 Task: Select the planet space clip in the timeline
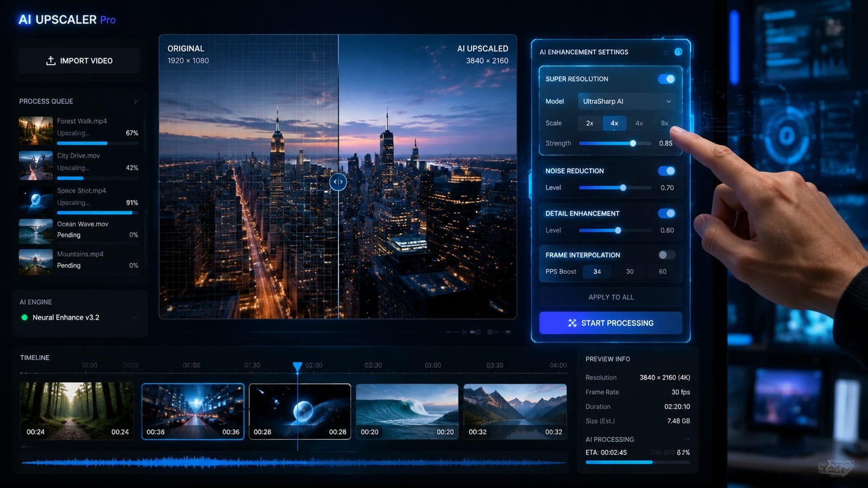[x=300, y=411]
